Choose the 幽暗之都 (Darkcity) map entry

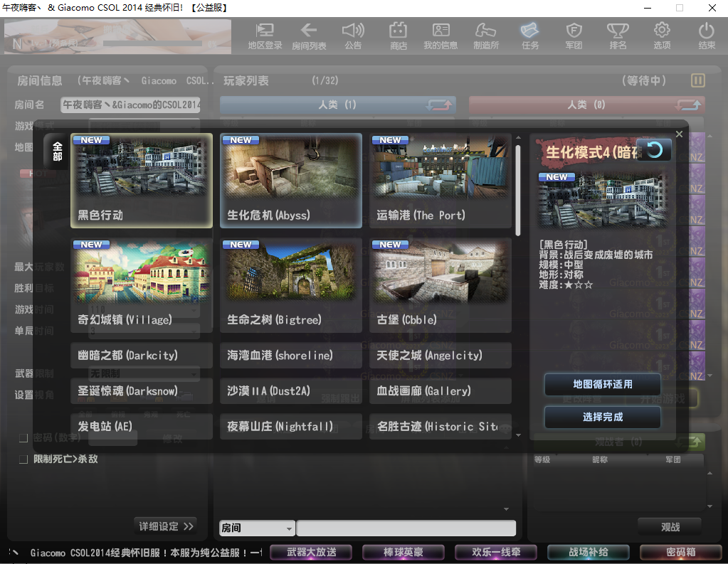coord(142,355)
